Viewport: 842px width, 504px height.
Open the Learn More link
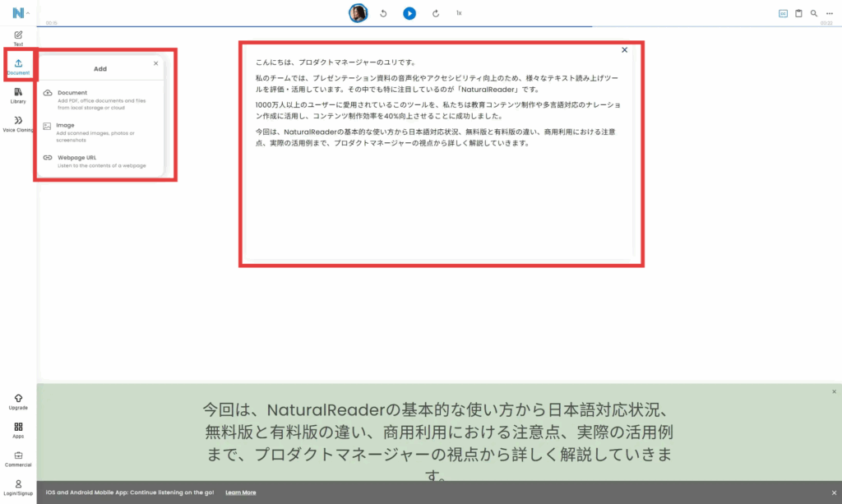[241, 492]
